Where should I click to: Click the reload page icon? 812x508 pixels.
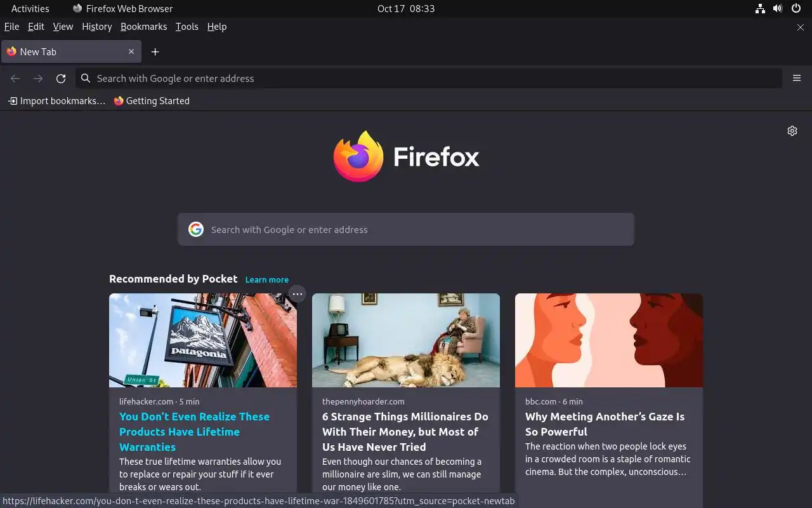coord(61,79)
